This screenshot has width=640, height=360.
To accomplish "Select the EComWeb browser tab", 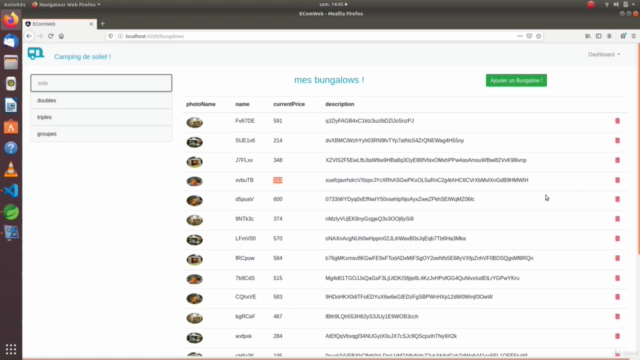I will point(59,24).
